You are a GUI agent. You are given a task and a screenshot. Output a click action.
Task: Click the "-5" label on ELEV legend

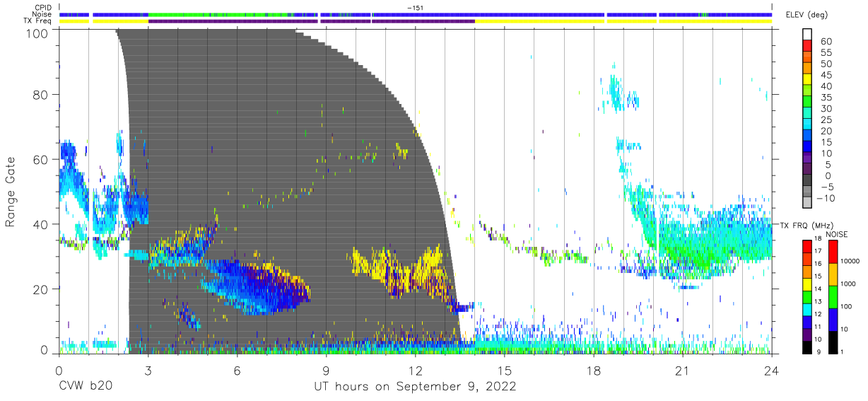(826, 187)
